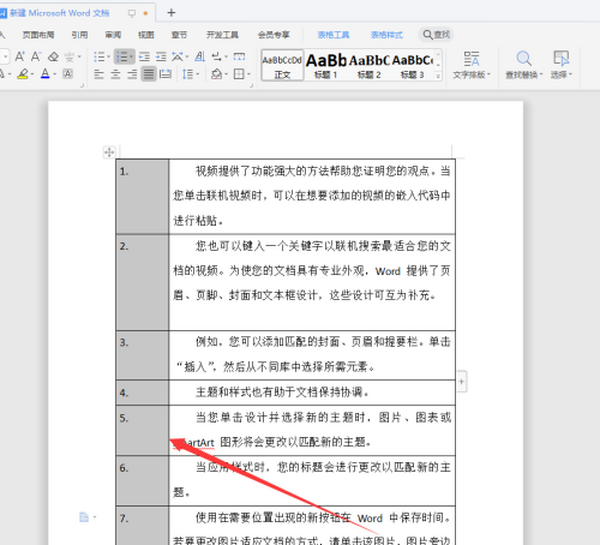Screen dimensions: 600x545
Task: Open the highlight color dropdown arrow
Action: pos(32,74)
